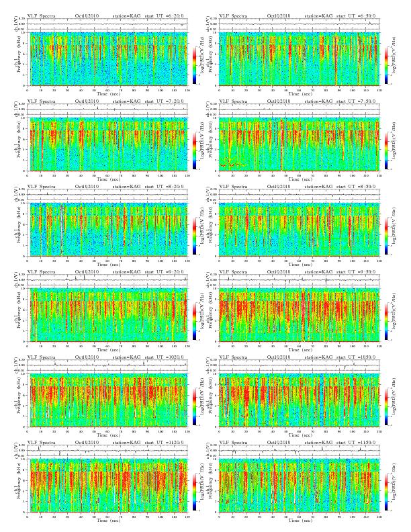Viewport: 411px width, 532px height.
Task: Click the spectrogram starting UT 6:20:0
Action: pos(107,58)
